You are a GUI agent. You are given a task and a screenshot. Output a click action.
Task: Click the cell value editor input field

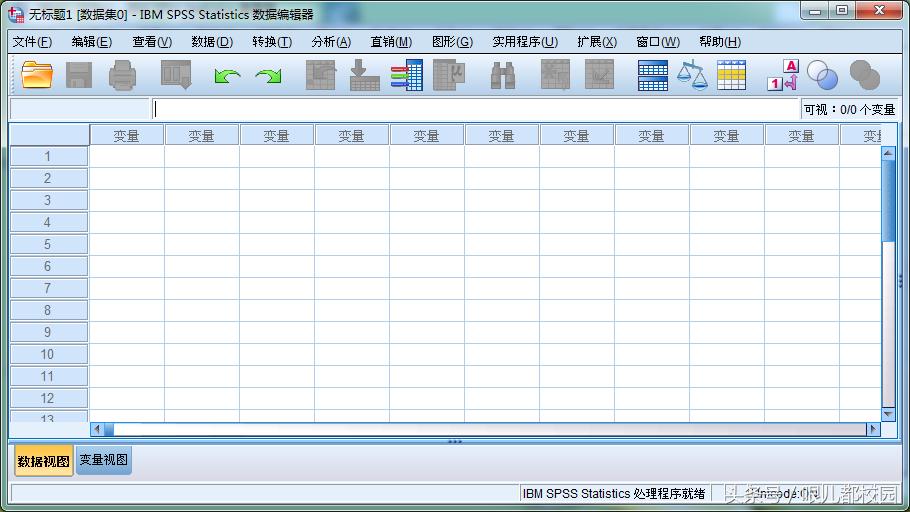tap(476, 109)
